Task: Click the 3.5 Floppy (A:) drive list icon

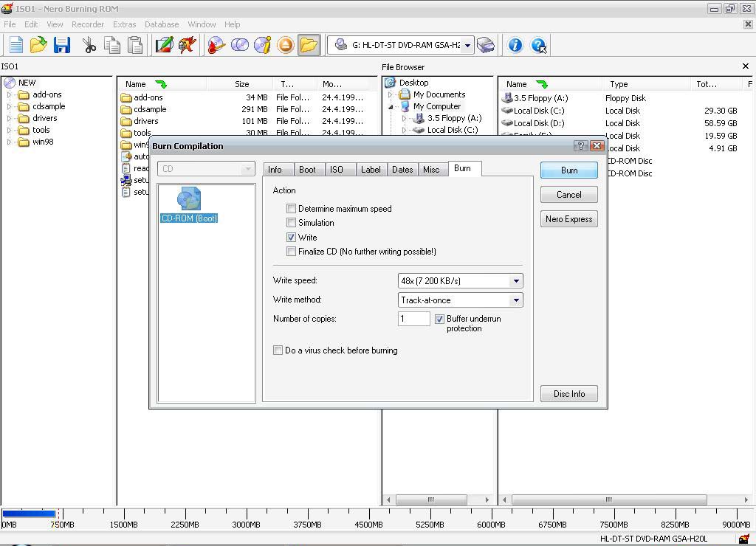Action: [x=506, y=98]
